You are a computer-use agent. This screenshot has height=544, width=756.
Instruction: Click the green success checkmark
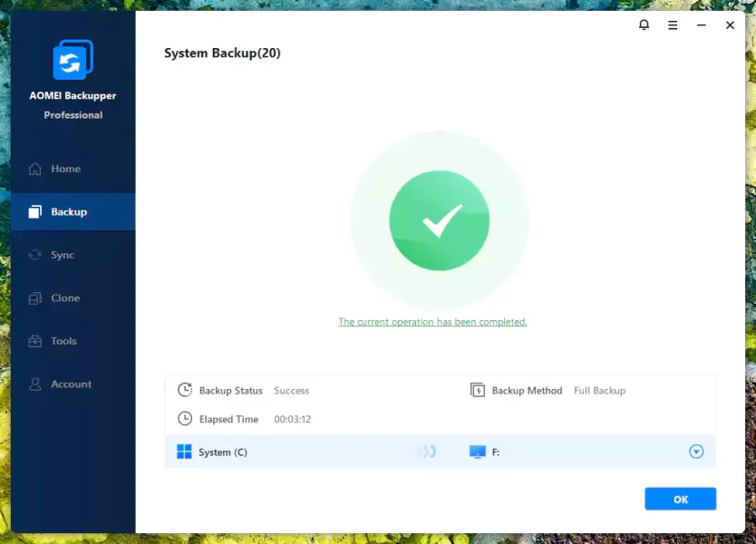[x=439, y=219]
